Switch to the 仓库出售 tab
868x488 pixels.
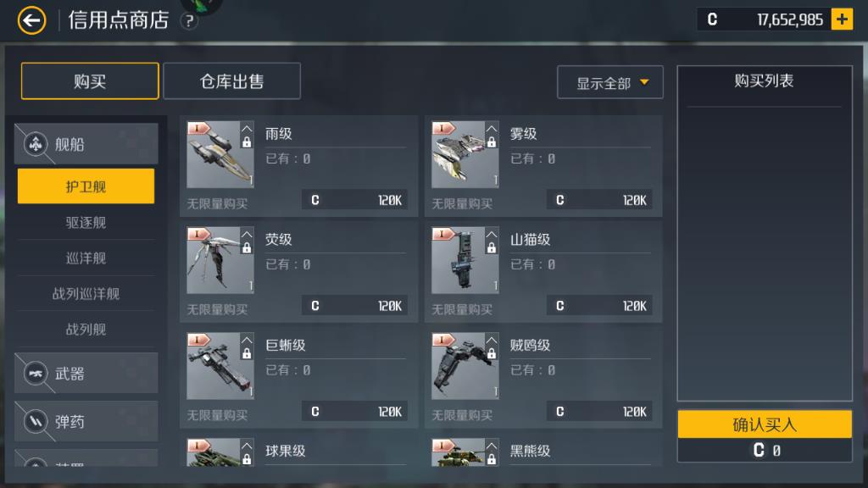[x=232, y=81]
